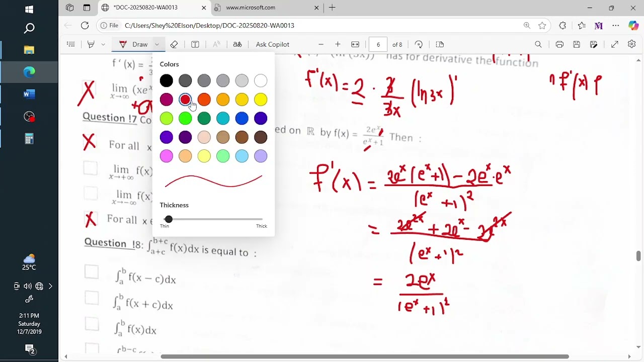Click the address bar zoom indicator
The width and height of the screenshot is (644, 362).
[x=527, y=25]
